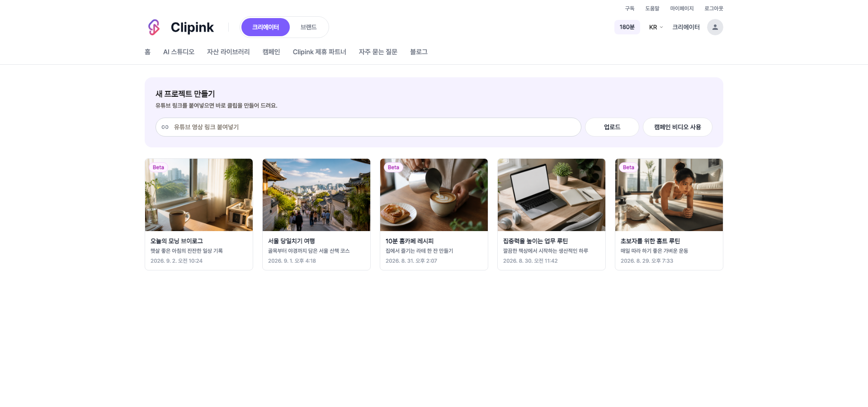868x407 pixels.
Task: Click date 2026. 9. 2. 오전 10:24
Action: coord(176,261)
